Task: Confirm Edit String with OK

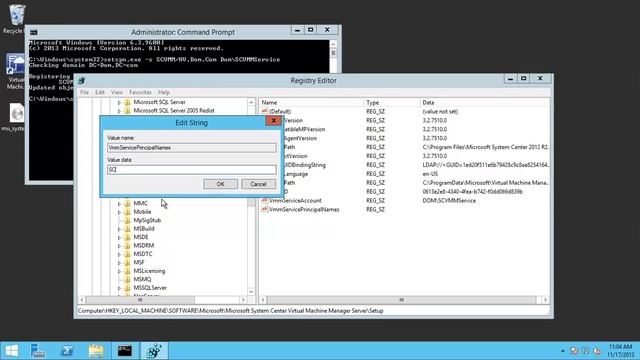Action: [x=220, y=184]
